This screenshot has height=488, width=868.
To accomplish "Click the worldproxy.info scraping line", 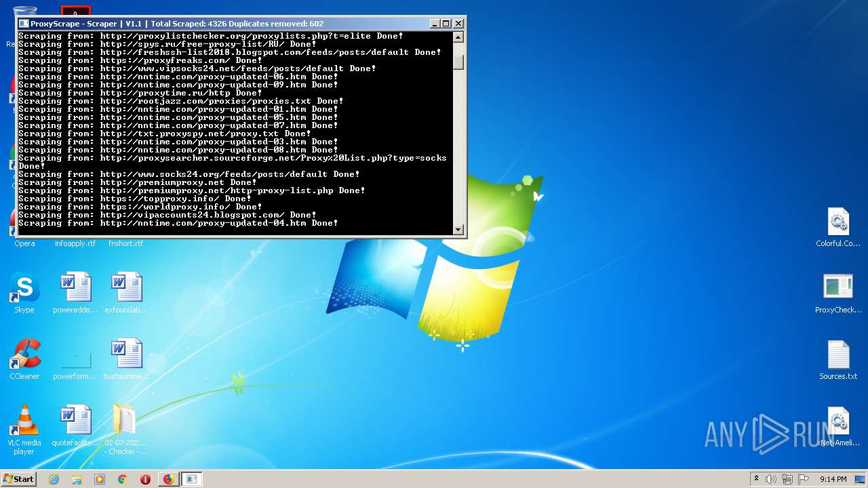I will coord(140,207).
